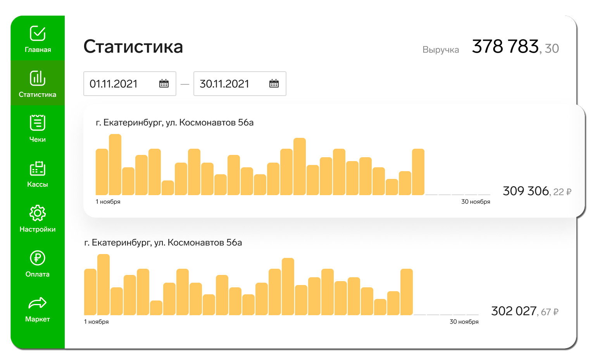Click first chart's '30 ноября' axis label
595x364 pixels.
click(x=476, y=202)
